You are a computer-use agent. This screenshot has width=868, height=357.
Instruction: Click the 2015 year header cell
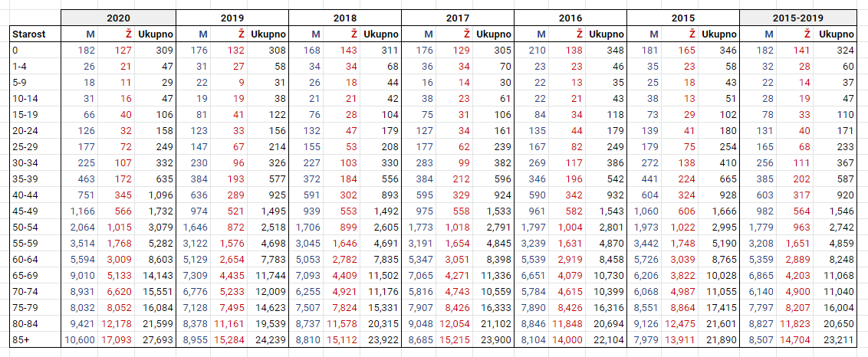click(683, 17)
